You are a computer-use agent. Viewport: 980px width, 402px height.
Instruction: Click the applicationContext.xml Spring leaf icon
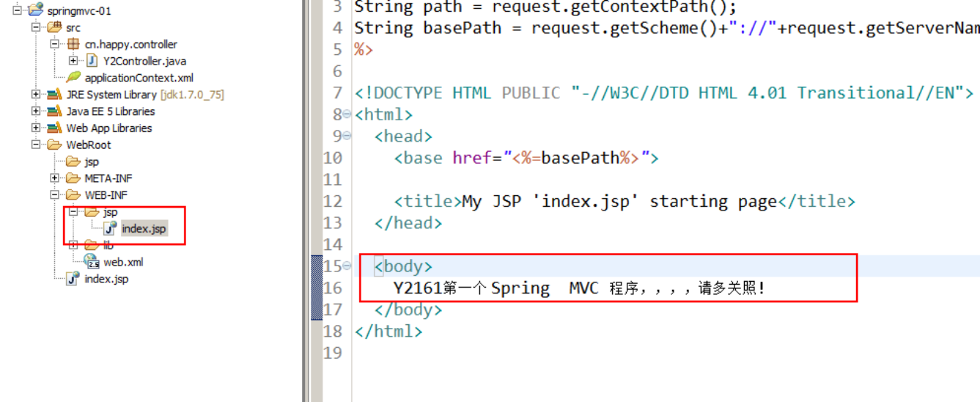click(73, 77)
